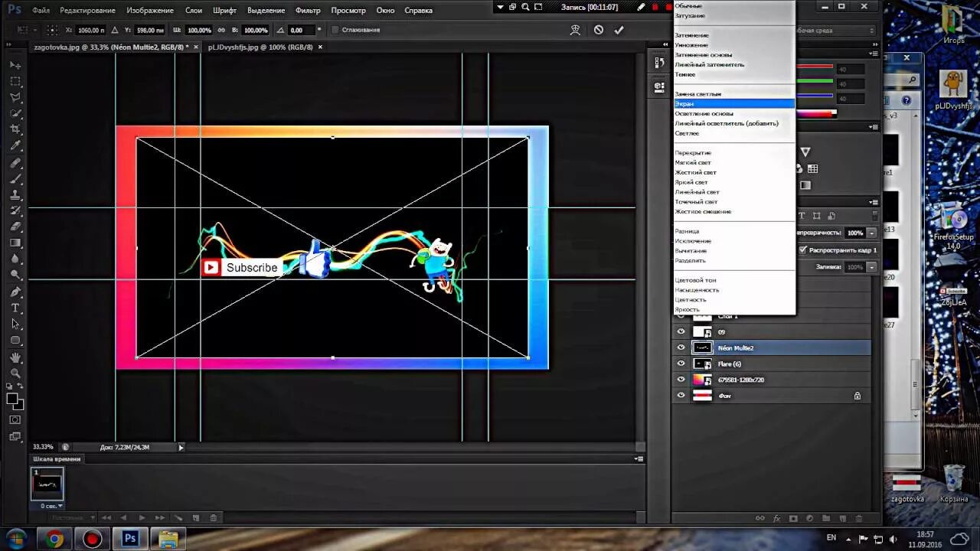Click the Y position input field
Screen dimensions: 980x551
pos(150,30)
